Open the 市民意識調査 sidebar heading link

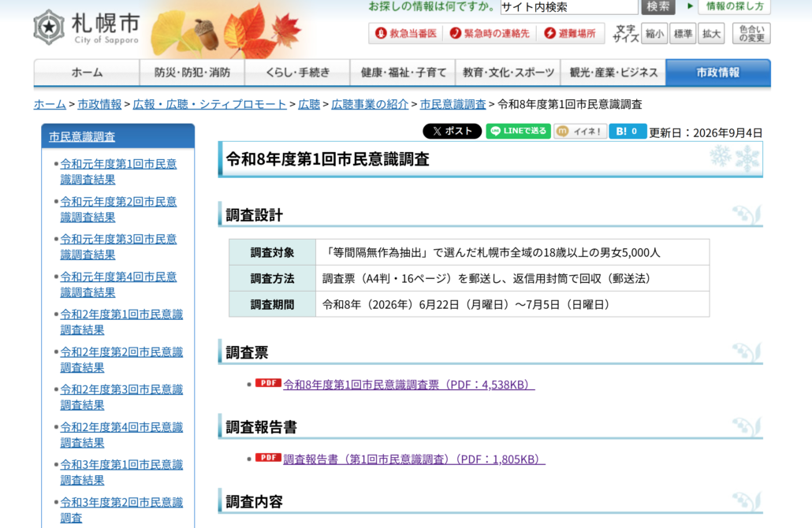point(82,136)
